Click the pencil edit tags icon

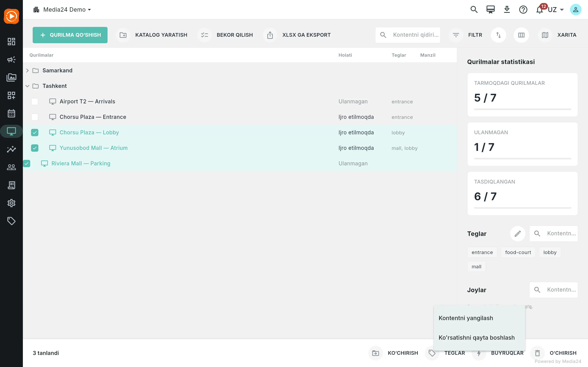click(x=518, y=233)
